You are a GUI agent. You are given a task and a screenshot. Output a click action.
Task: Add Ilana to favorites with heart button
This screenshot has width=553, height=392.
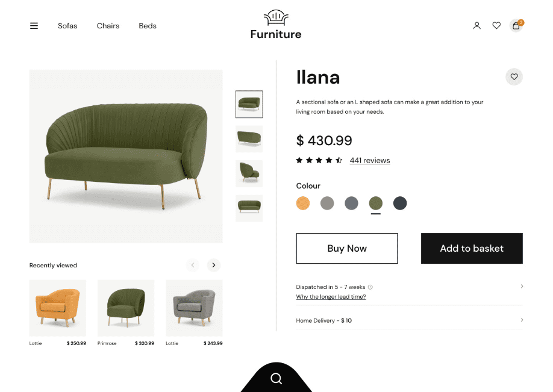point(514,77)
